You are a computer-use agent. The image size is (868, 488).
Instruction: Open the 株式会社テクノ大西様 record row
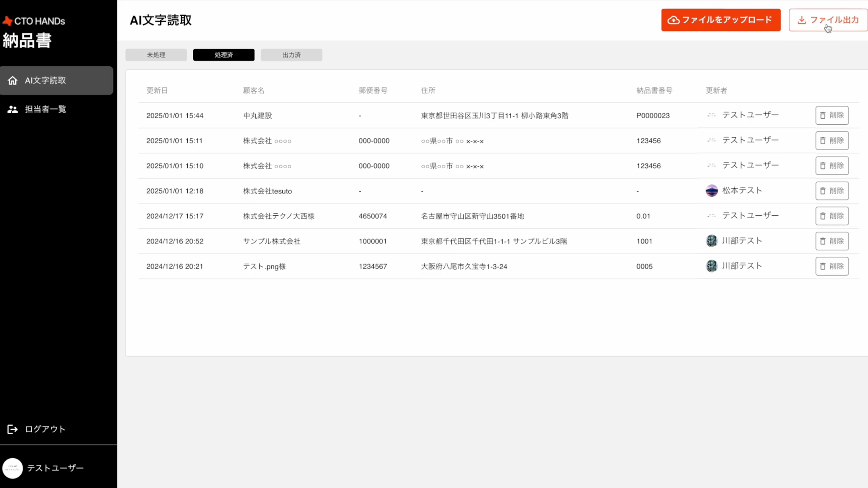click(278, 216)
